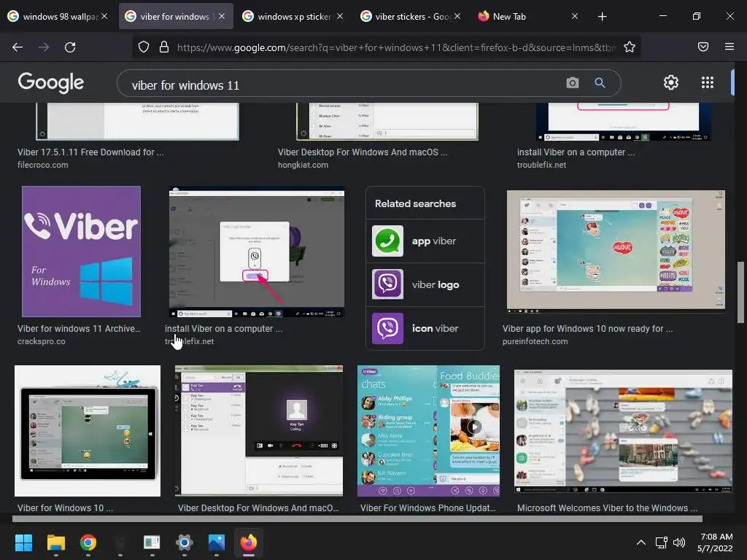The height and width of the screenshot is (560, 747).
Task: Go to the Google logo homepage
Action: (51, 83)
